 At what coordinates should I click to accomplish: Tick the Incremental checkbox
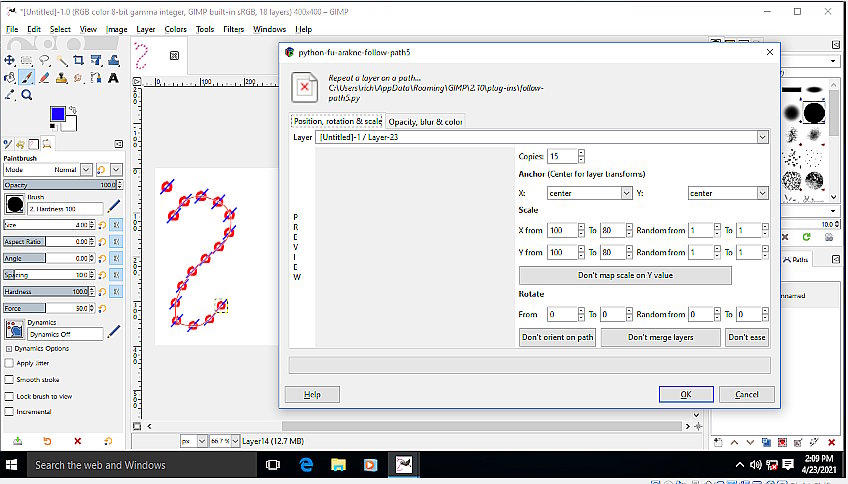(10, 411)
